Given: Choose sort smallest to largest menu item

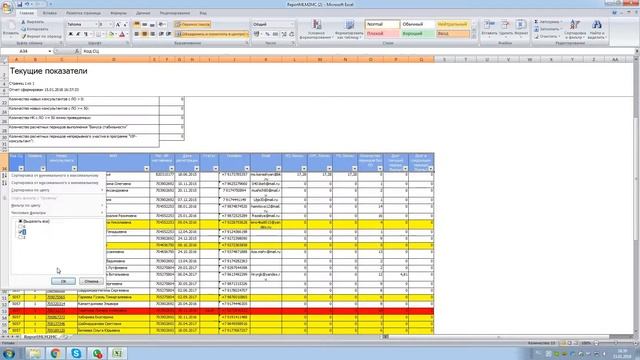Looking at the screenshot, I should [55, 176].
